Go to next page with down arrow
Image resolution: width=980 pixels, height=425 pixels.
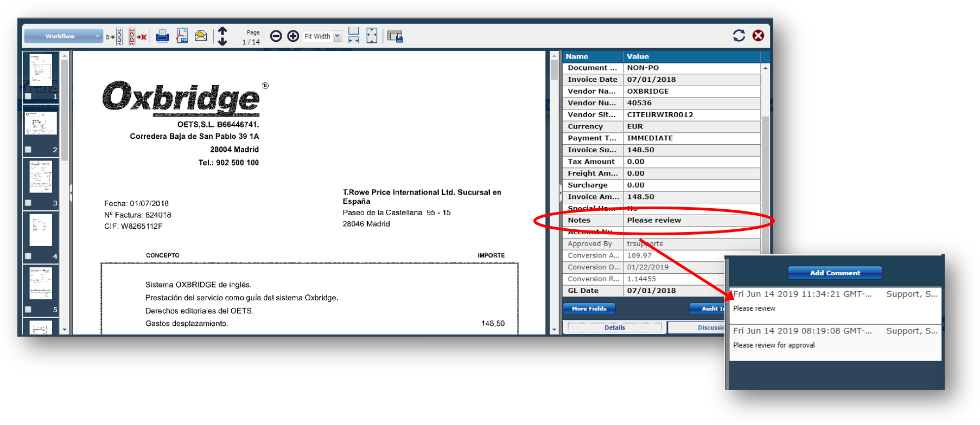(222, 41)
